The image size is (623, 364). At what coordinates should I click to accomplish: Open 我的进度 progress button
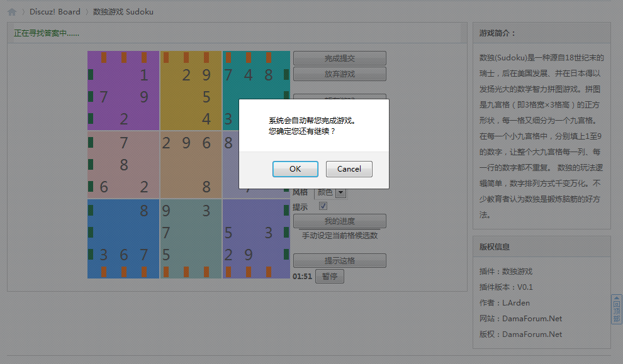340,221
